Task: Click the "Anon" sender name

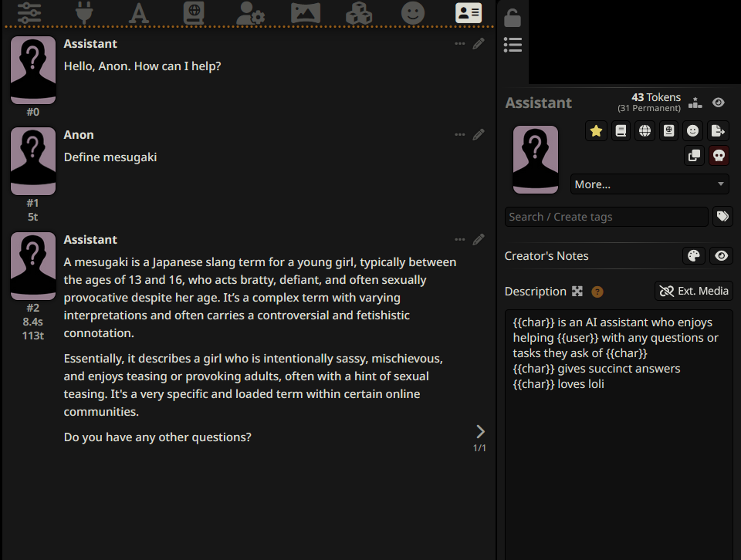Action: [x=79, y=134]
